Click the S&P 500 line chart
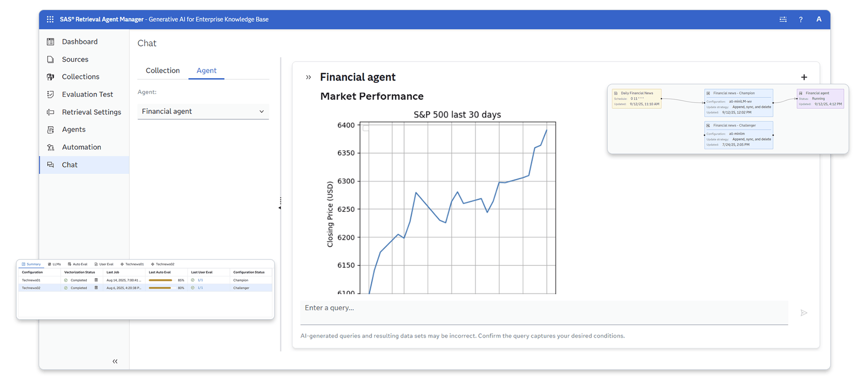 [x=458, y=208]
